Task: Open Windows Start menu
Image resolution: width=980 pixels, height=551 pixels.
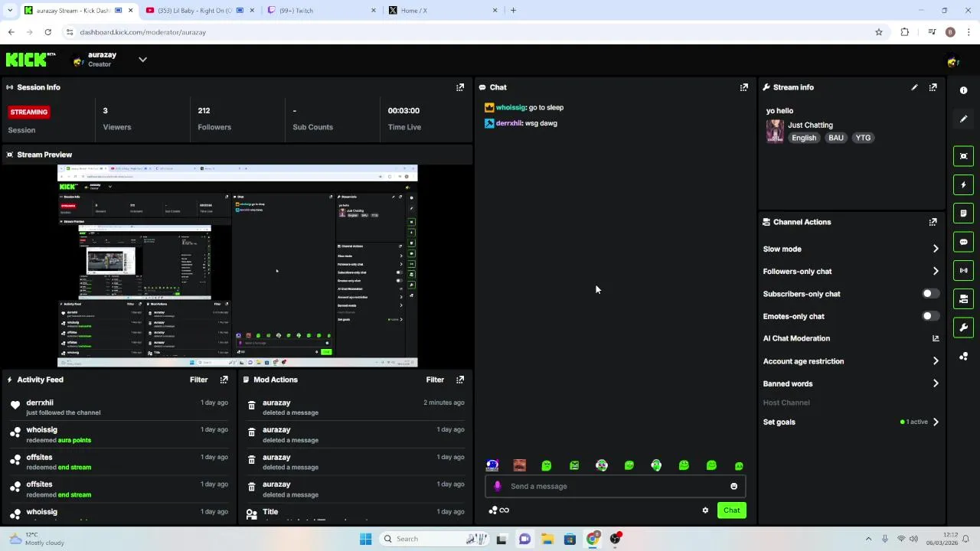Action: pyautogui.click(x=366, y=539)
